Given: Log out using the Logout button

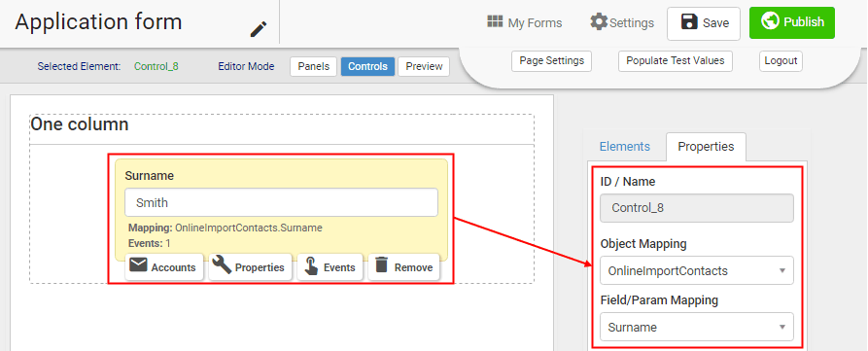Looking at the screenshot, I should [781, 61].
